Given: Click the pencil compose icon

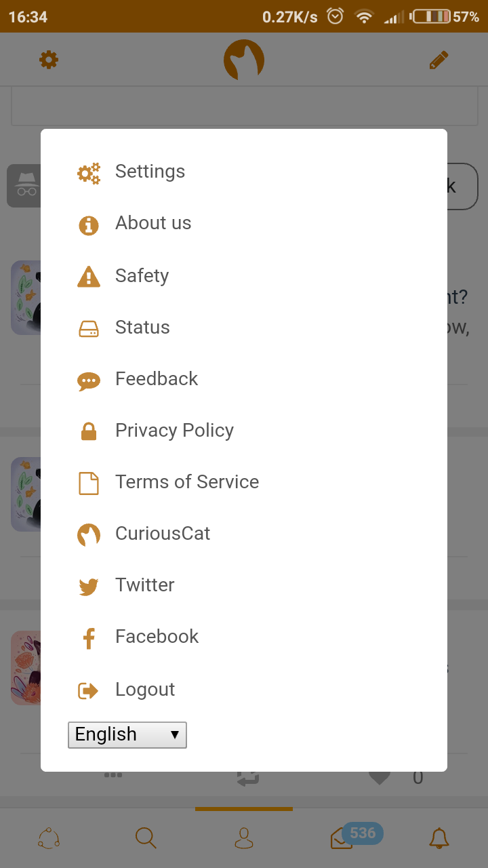Looking at the screenshot, I should [x=439, y=60].
